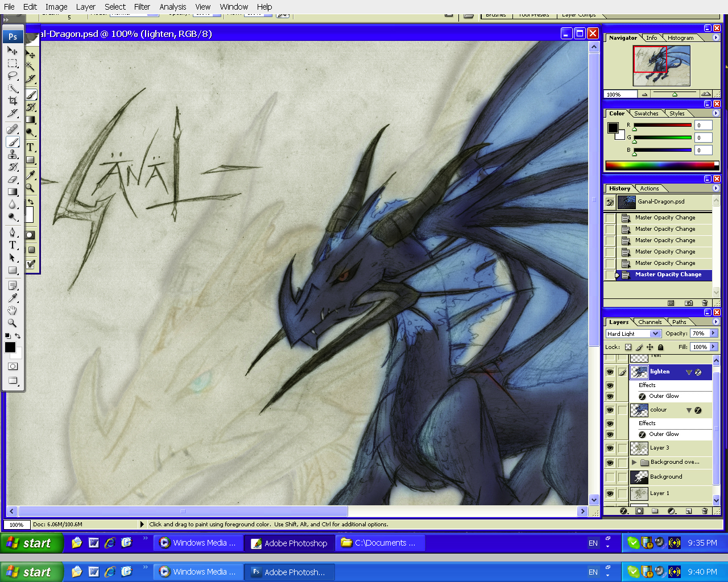This screenshot has height=582, width=728.
Task: Click the Opacity 70% field
Action: click(699, 334)
